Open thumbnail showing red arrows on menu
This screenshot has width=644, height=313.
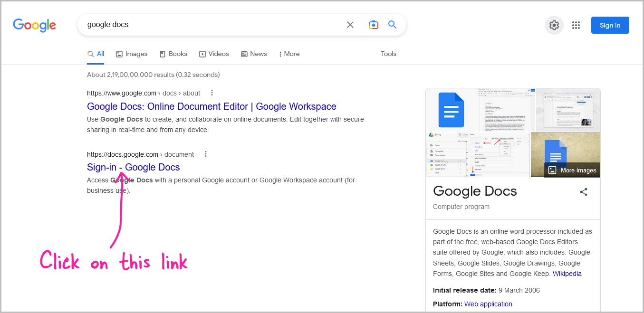499,155
